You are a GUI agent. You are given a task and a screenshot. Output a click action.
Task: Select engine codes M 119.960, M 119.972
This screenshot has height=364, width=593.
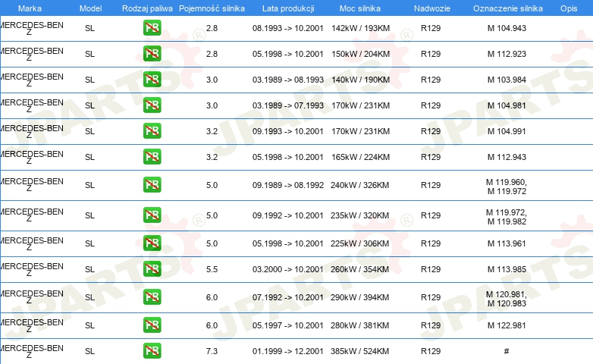[507, 187]
